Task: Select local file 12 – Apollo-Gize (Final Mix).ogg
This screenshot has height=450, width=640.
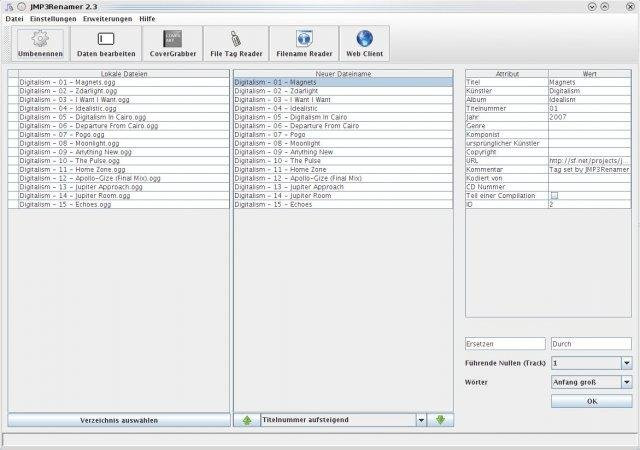Action: [x=124, y=178]
